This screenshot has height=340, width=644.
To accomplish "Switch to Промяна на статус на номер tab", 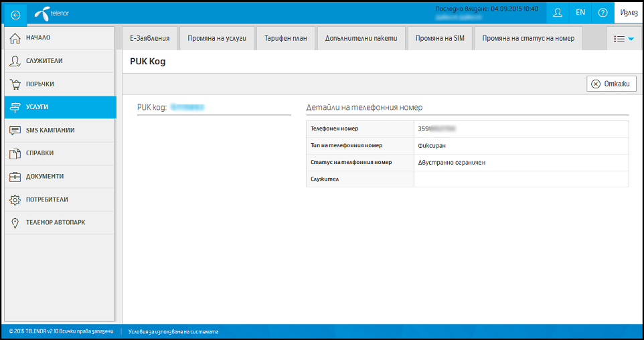I will [x=528, y=38].
